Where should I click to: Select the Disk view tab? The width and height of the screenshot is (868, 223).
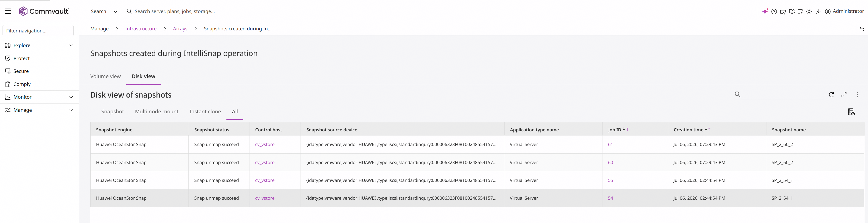(x=144, y=77)
